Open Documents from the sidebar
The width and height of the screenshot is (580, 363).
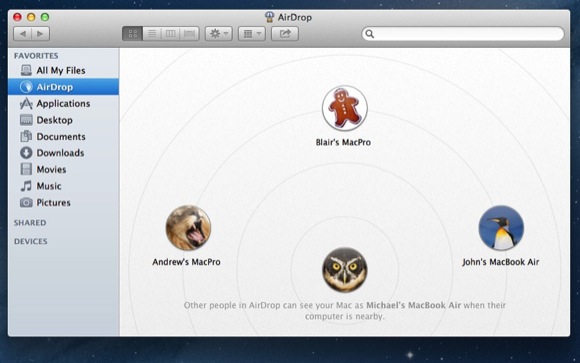tap(63, 137)
